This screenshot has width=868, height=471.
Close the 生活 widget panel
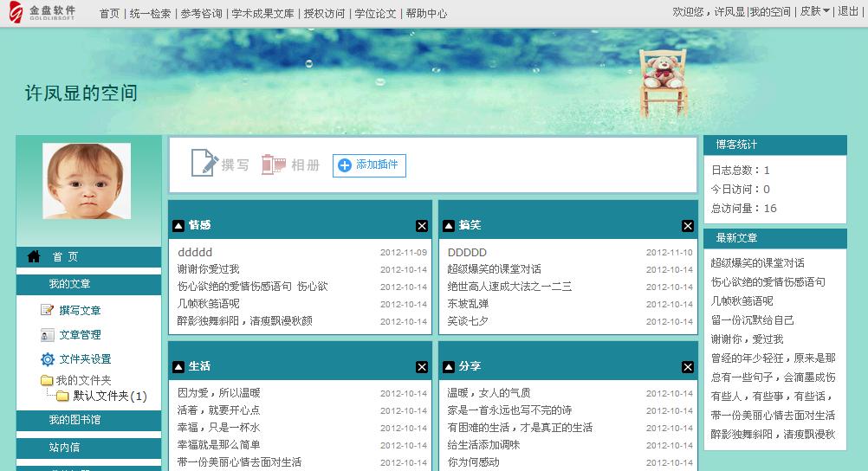click(x=422, y=367)
